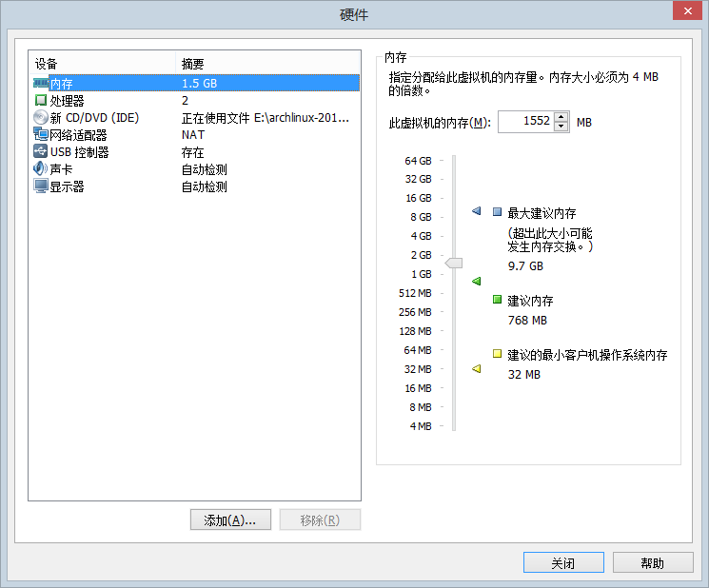The height and width of the screenshot is (588, 709).
Task: Click the 512 MB slider label
Action: (x=415, y=293)
